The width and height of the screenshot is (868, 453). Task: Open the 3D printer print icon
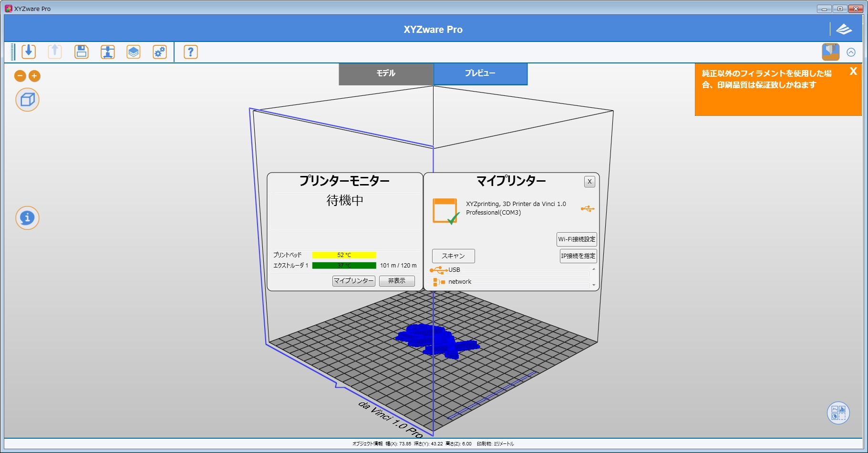coord(108,51)
